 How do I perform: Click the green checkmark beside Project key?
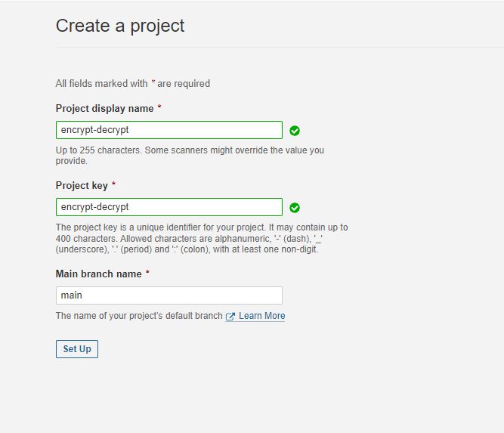click(295, 208)
